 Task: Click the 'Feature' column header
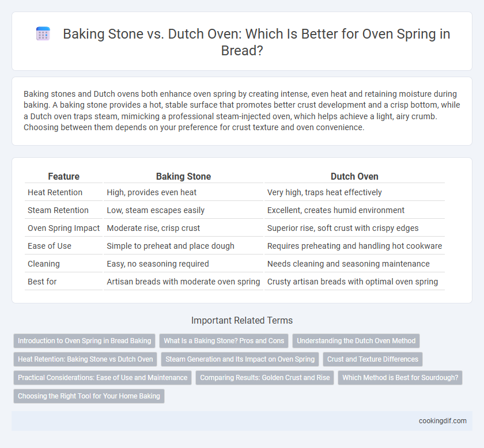pos(63,176)
